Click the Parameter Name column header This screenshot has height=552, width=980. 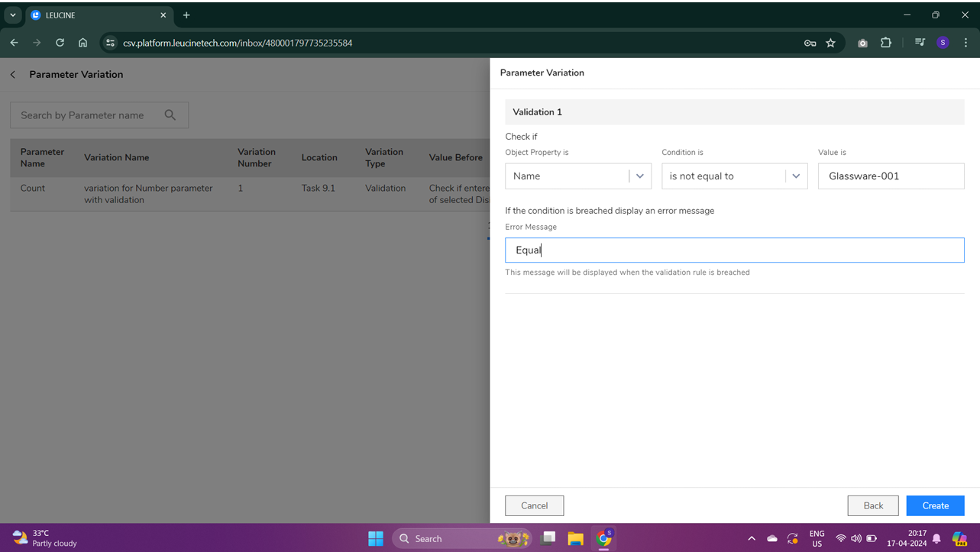43,157
